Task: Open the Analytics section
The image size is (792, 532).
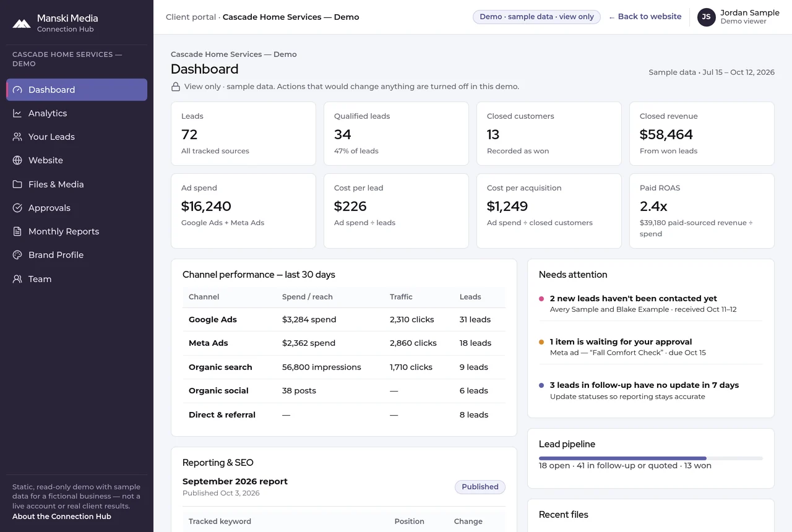Action: (77, 113)
